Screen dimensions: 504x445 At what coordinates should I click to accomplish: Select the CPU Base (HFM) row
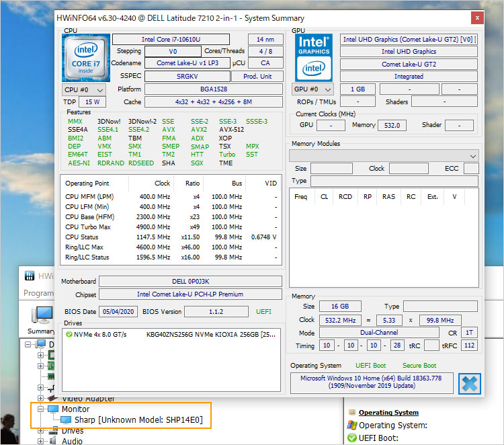pyautogui.click(x=171, y=217)
